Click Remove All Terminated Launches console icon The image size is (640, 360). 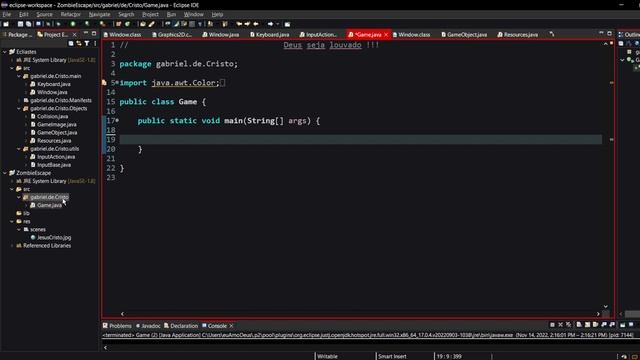(x=568, y=325)
